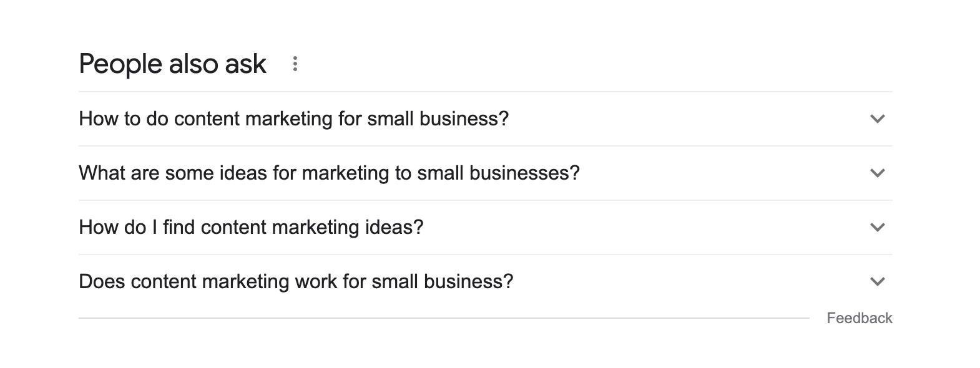Open the three-dot menu beside People also ask

tap(295, 64)
